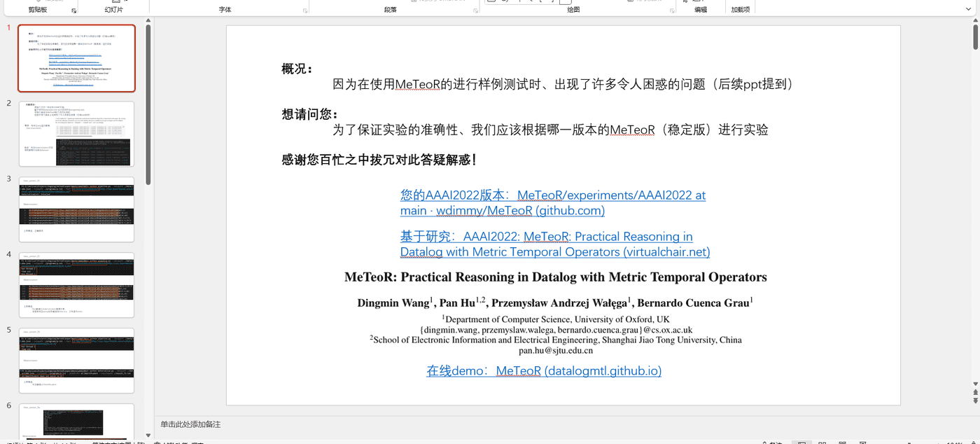Click the 字体 group label

pos(225,10)
